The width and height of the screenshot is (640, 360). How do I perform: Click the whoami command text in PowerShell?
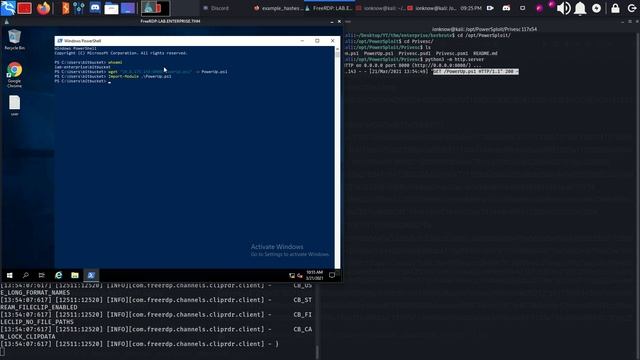(x=115, y=62)
